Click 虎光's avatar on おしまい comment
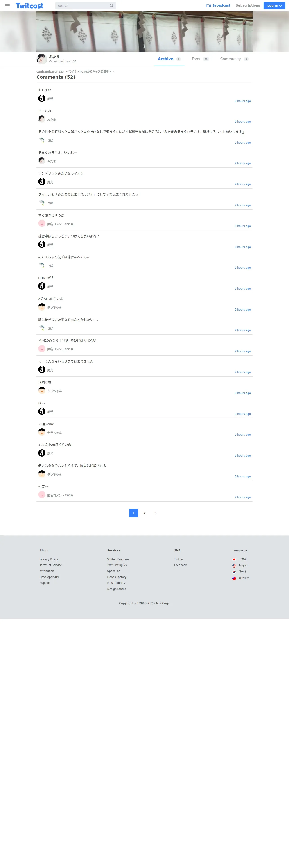Viewport: 289px width, 868px height. pos(42,98)
